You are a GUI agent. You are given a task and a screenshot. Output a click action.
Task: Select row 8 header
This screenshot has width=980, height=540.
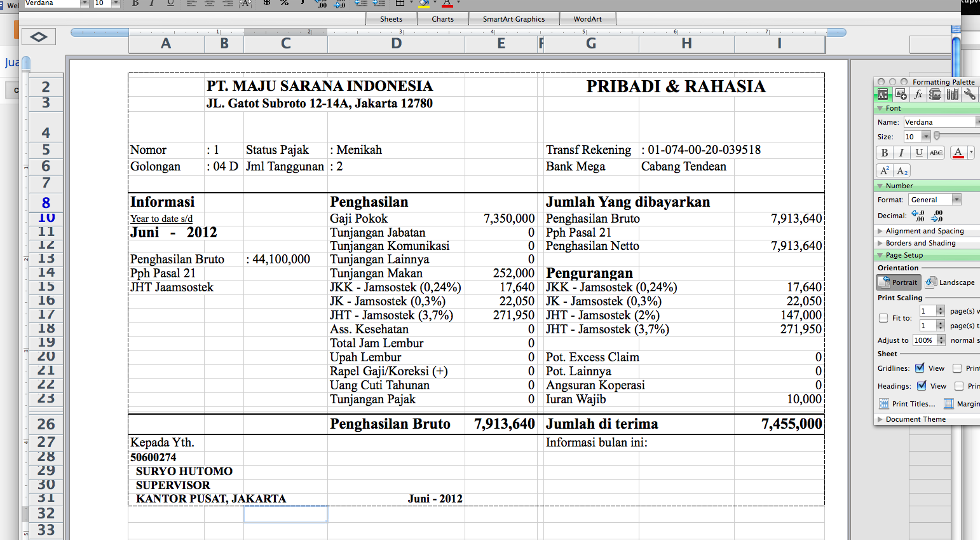(46, 202)
